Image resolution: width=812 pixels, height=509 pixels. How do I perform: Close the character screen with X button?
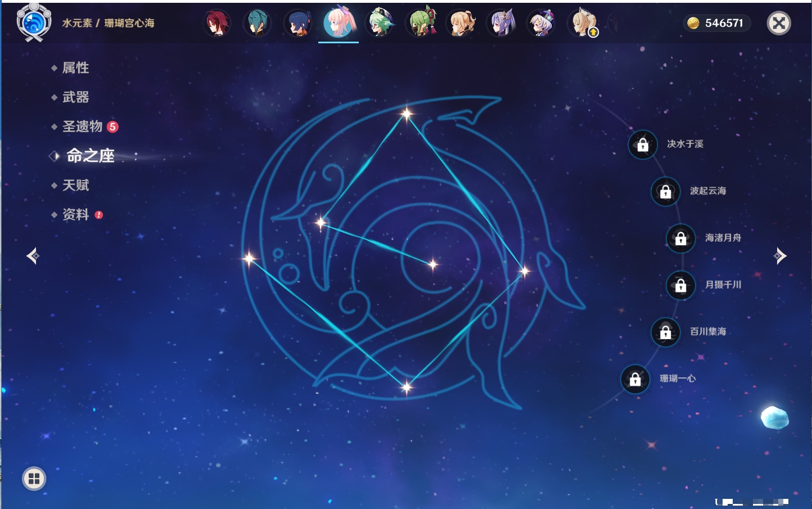(779, 23)
